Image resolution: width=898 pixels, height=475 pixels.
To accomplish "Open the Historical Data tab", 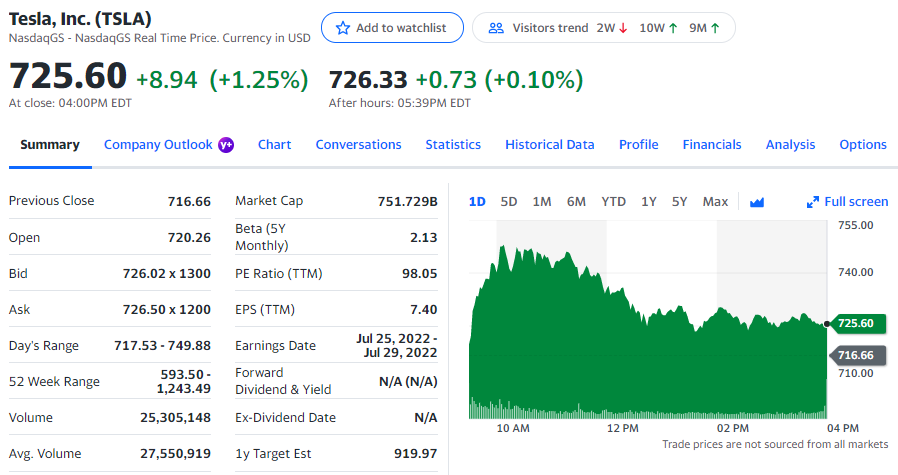I will coord(550,145).
